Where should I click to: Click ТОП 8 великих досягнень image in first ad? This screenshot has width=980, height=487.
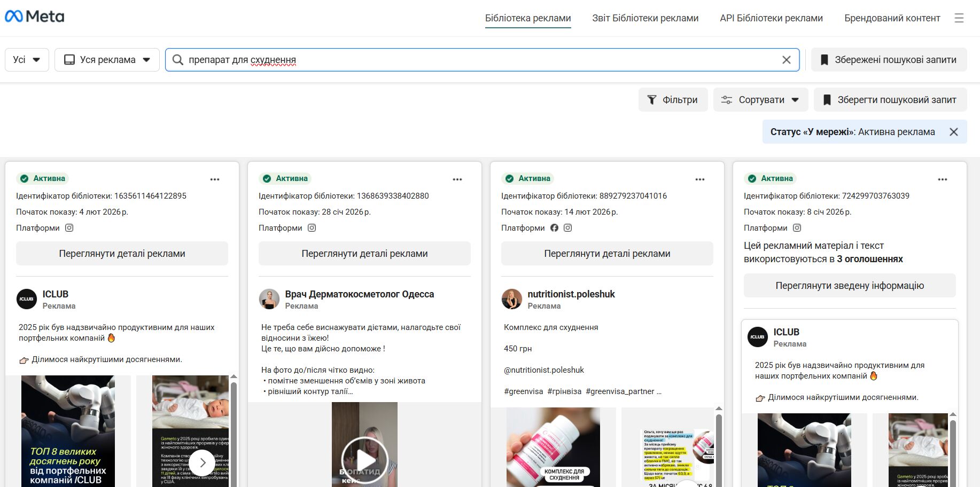pos(68,431)
